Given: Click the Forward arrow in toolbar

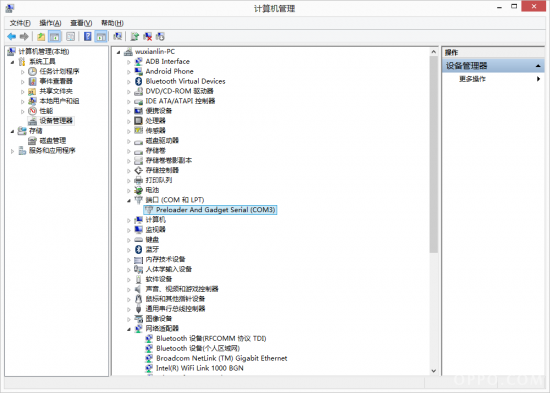Looking at the screenshot, I should (24, 36).
